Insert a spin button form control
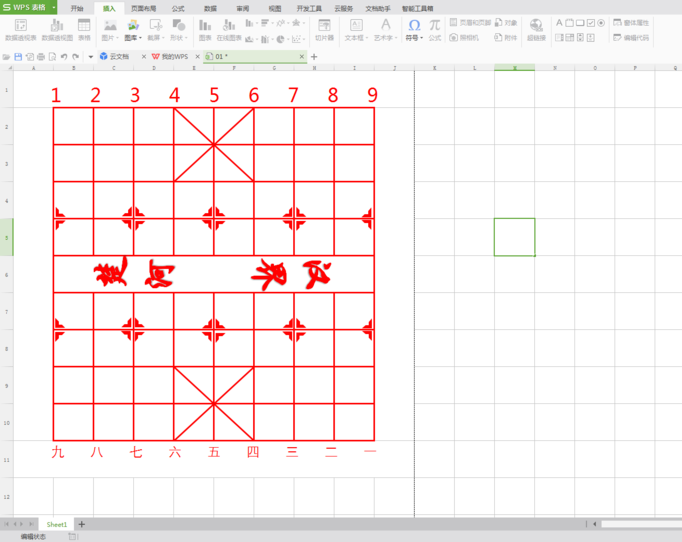This screenshot has height=542, width=682. 591,38
